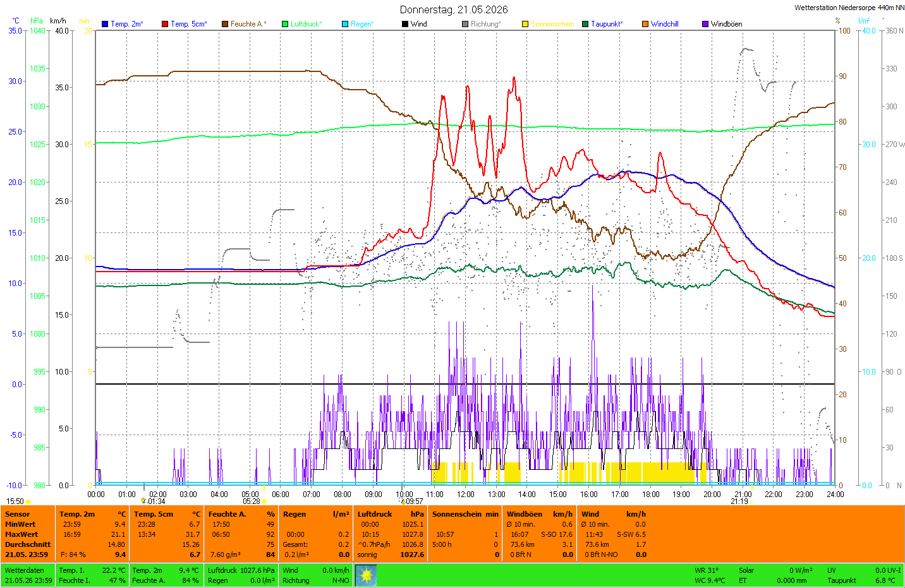Click the blue Temp. 2m legend swatch
Viewport: 905px width, 588px height.
tap(105, 24)
